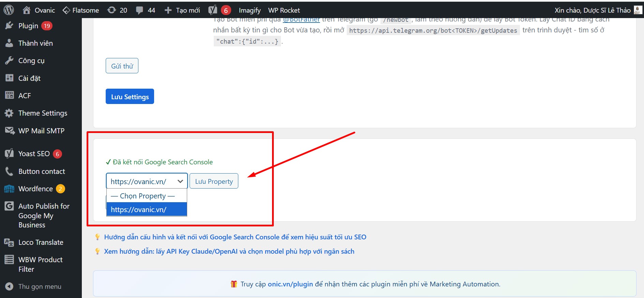
Task: Click the Plugin 19 update badge
Action: tap(47, 26)
